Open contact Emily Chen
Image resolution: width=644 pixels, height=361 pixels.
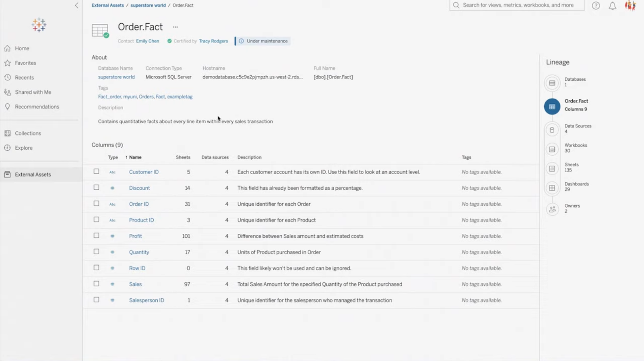pos(147,41)
